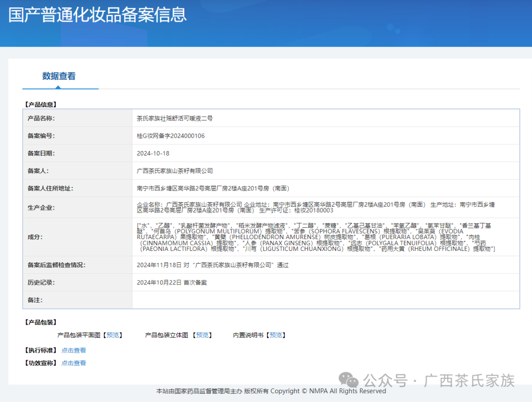This screenshot has width=532, height=402.
Task: Click the 【产品信息】 section heading
Action: coord(40,104)
